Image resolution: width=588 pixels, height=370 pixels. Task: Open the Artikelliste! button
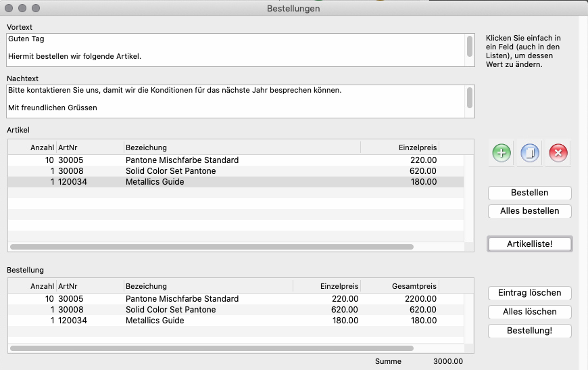click(529, 244)
